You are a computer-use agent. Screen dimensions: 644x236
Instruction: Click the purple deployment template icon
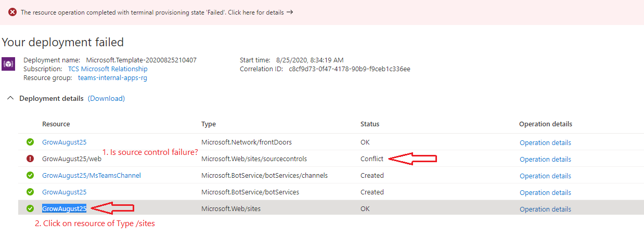coord(9,63)
